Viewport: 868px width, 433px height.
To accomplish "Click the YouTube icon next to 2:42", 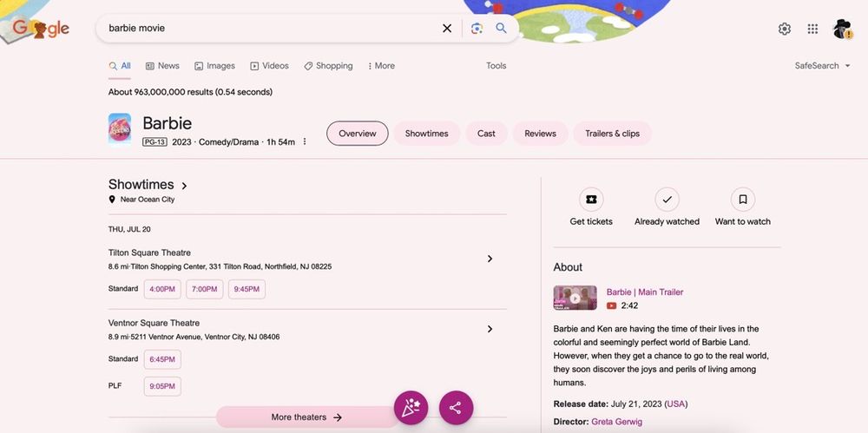I will [612, 305].
